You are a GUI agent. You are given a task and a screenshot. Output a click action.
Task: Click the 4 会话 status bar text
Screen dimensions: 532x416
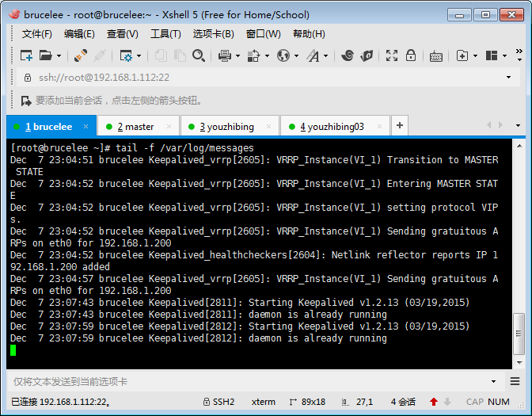click(403, 402)
